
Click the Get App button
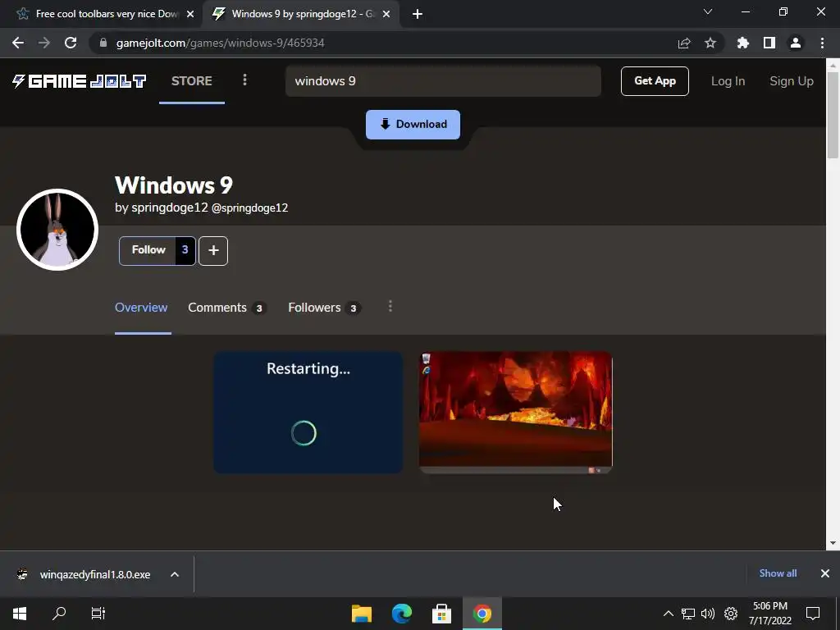(x=655, y=81)
